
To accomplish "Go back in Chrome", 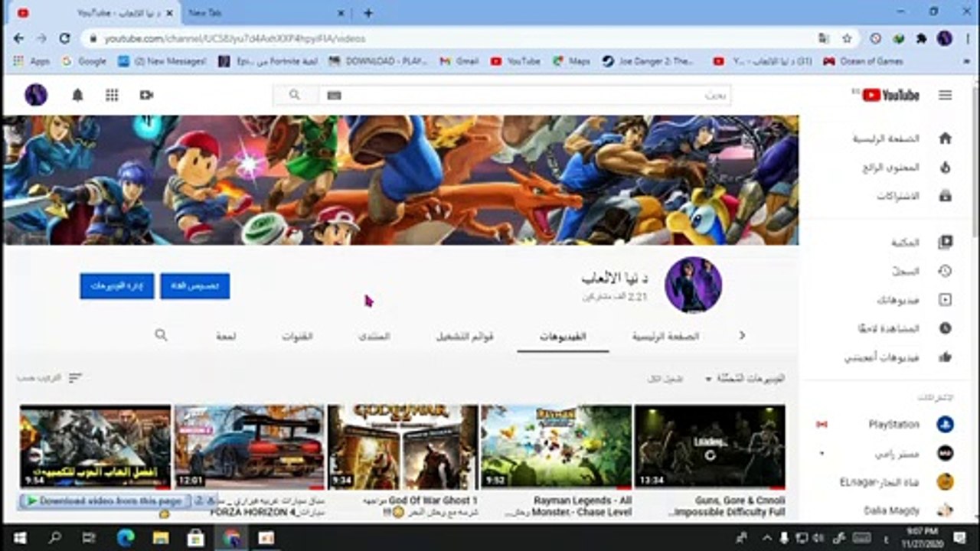I will pyautogui.click(x=18, y=37).
